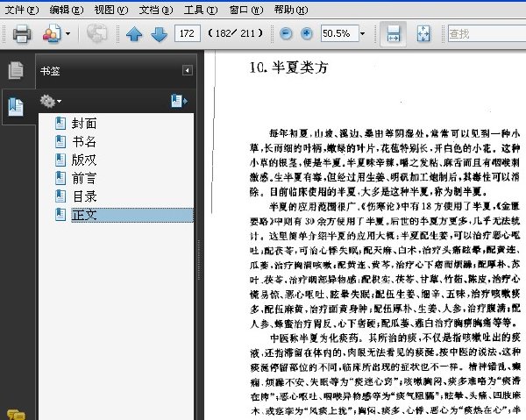Image resolution: width=526 pixels, height=420 pixels.
Task: Click the panel splitter grip handle
Action: click(199, 260)
